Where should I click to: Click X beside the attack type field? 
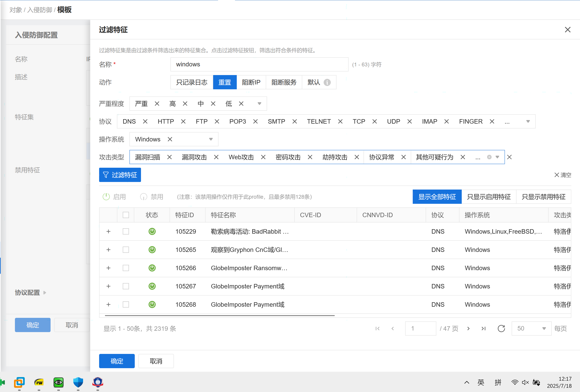click(x=509, y=157)
